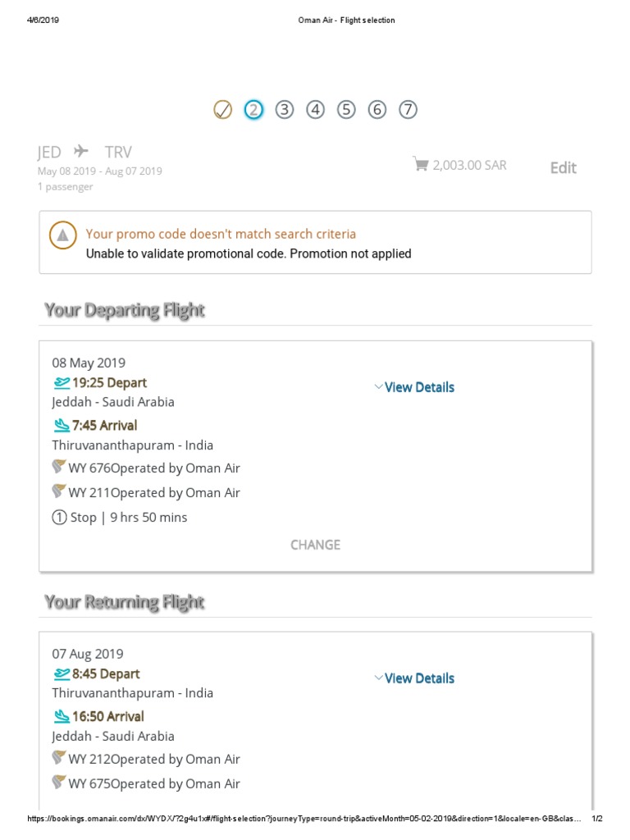Click the 16:50 Arrival landing icon
Screen dimensions: 630x840
coord(62,716)
